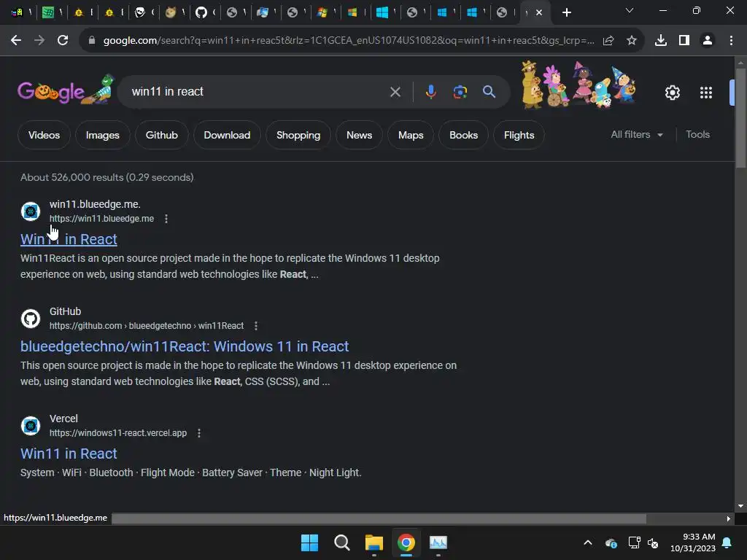Open the Halloween doodle characters
The image size is (747, 560).
point(578,85)
